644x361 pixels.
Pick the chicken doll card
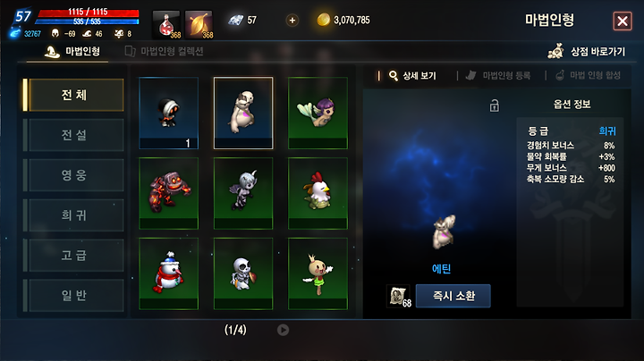318,193
